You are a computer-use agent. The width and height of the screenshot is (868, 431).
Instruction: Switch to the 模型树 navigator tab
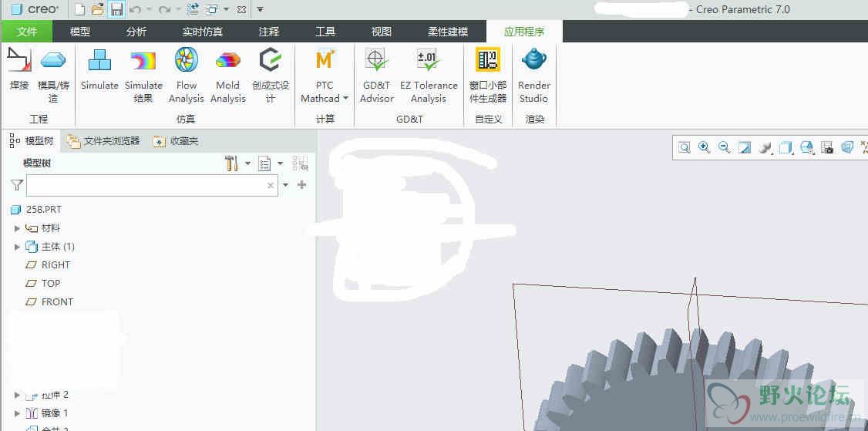(32, 141)
